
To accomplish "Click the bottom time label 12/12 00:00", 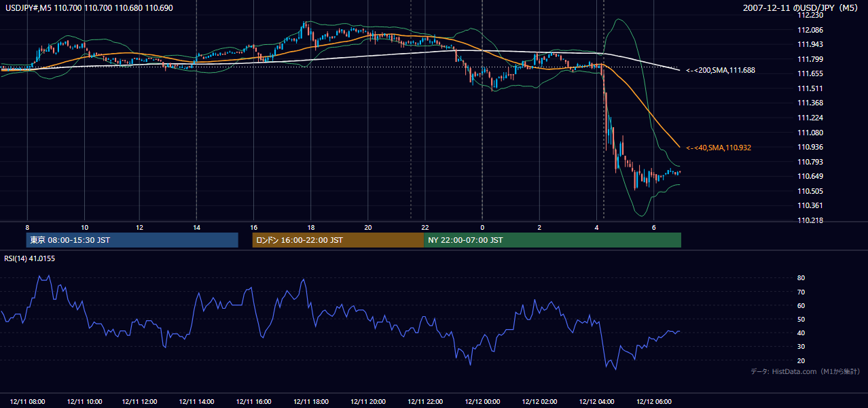I will coord(482,402).
